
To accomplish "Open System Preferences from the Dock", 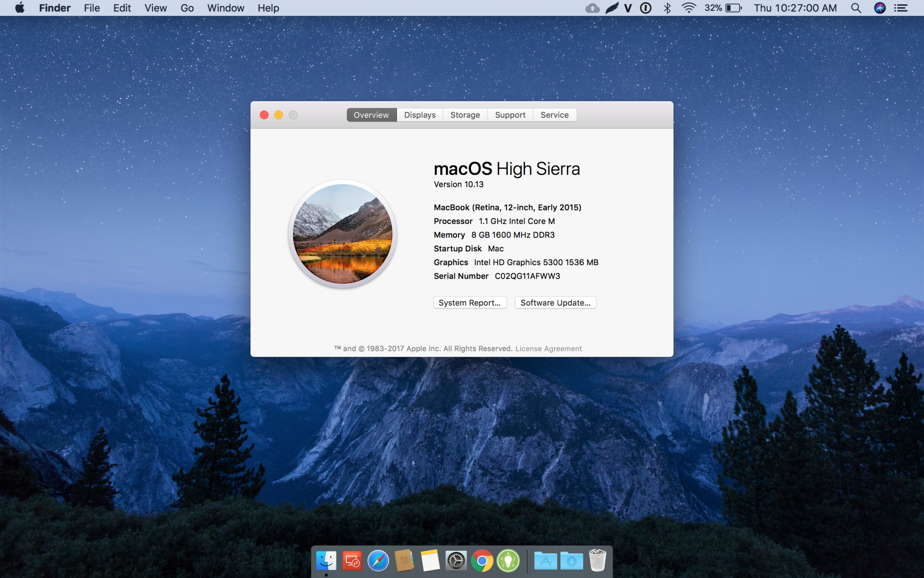I will coord(456,561).
